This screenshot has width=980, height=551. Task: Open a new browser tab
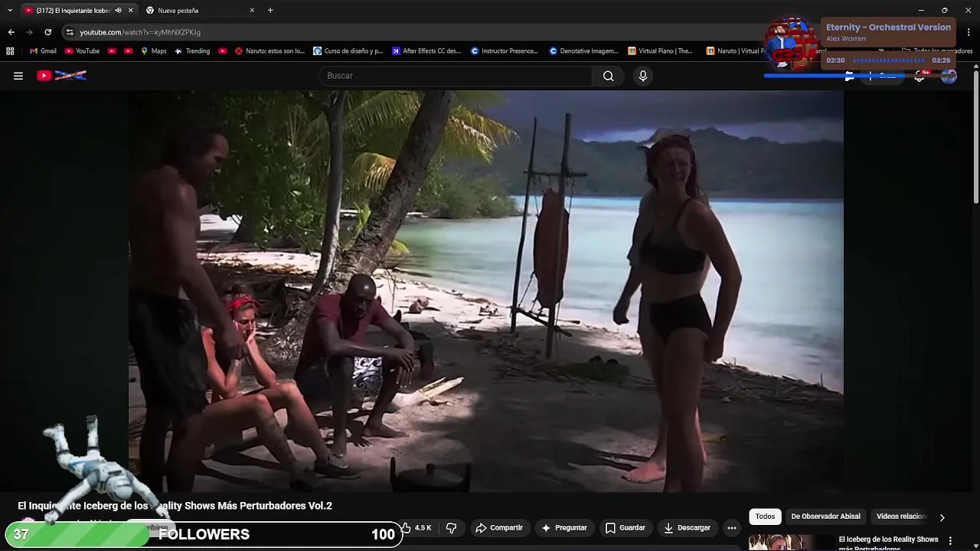pyautogui.click(x=270, y=11)
